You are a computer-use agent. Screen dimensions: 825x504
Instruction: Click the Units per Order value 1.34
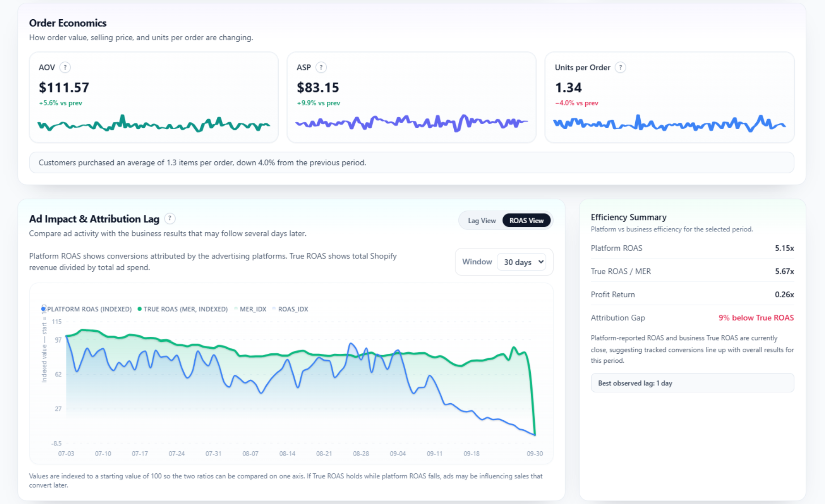coord(568,88)
